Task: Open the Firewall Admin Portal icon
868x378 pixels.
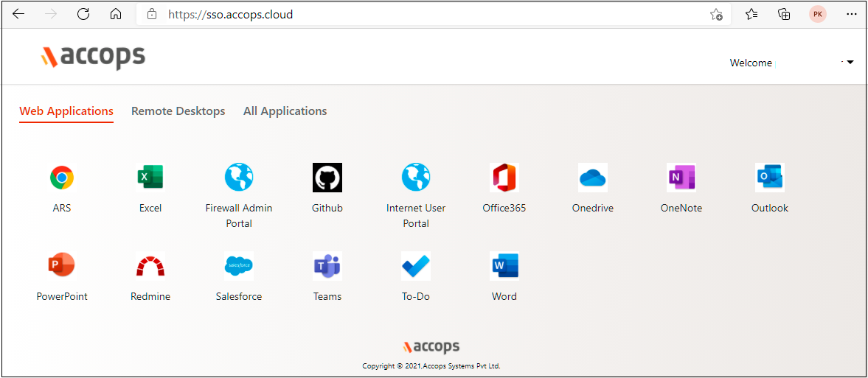Action: click(239, 178)
